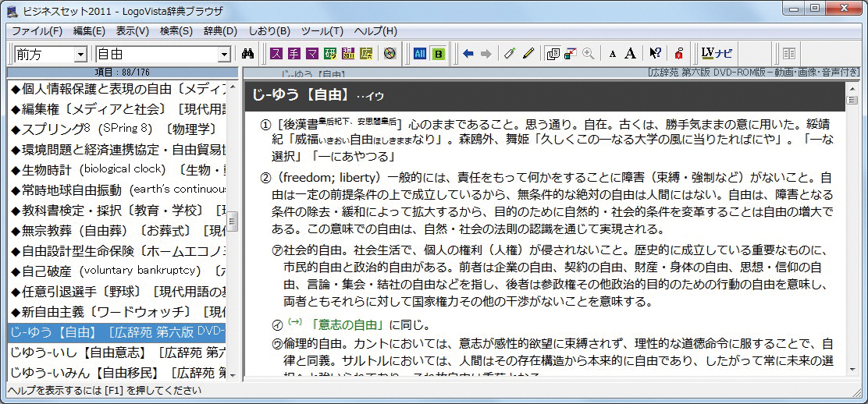Toggle the green B dictionary button

(438, 54)
